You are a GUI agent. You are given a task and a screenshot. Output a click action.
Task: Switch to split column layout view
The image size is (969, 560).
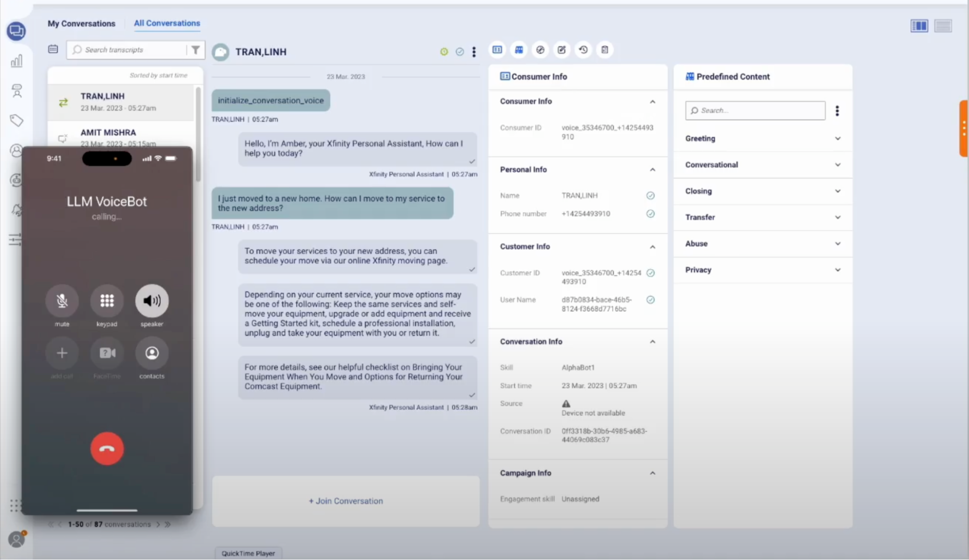(919, 26)
